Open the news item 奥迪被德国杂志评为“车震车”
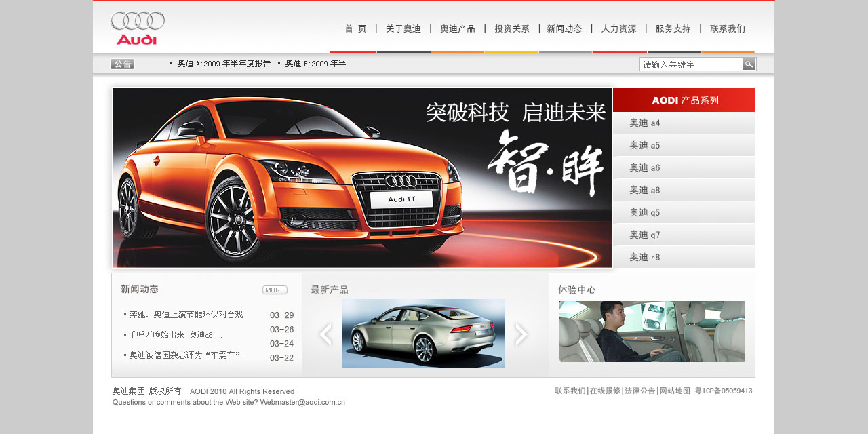This screenshot has width=868, height=434. [x=184, y=355]
